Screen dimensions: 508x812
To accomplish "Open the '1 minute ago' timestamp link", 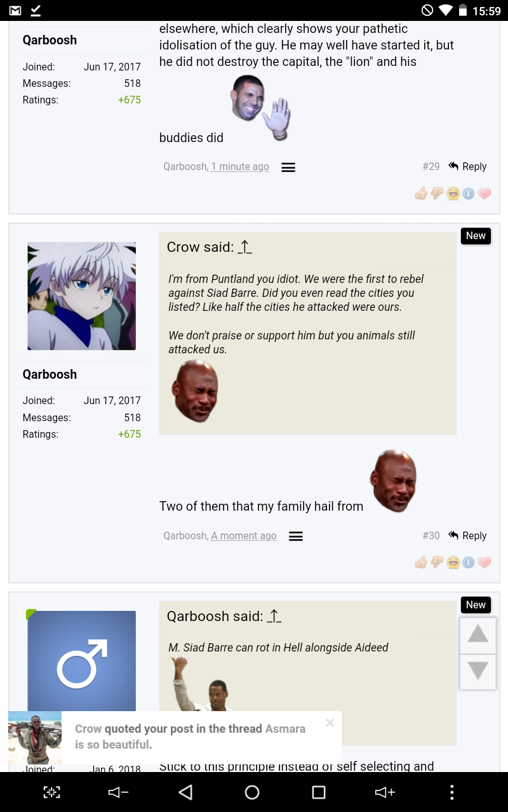I will (x=240, y=167).
